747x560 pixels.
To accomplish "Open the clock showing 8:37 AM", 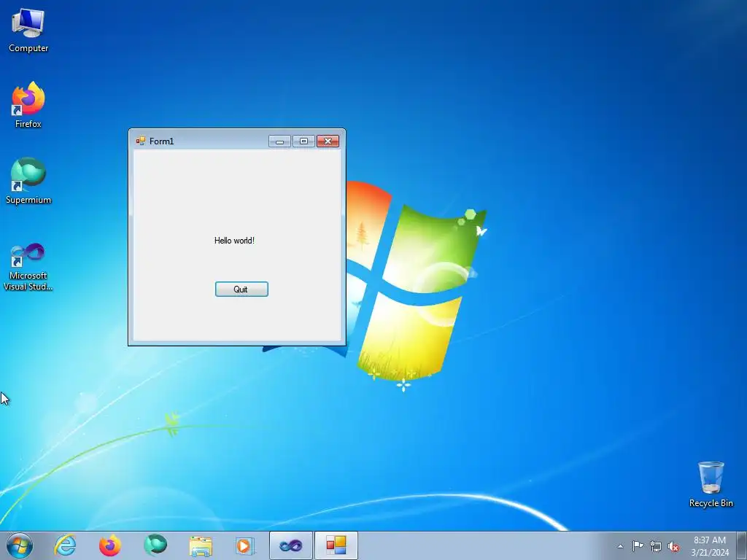I will [x=710, y=546].
